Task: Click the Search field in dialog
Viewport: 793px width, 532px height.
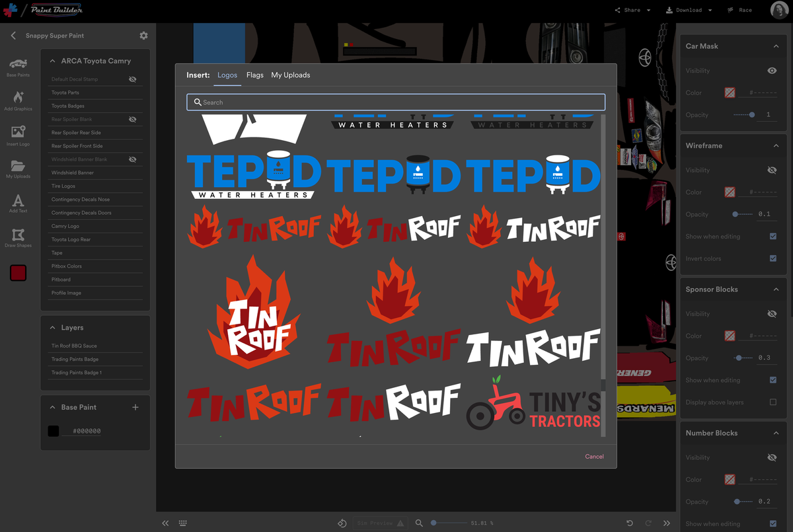Action: point(396,102)
